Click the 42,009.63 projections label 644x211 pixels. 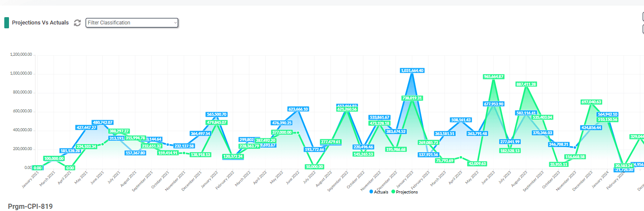(477, 164)
